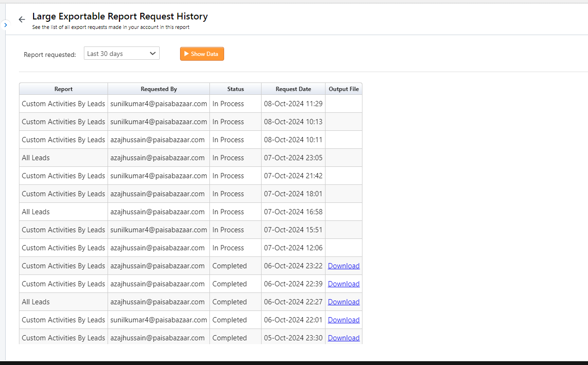
Task: Select the All Leads row from 07-Oct-2024 23:05
Action: pyautogui.click(x=36, y=158)
